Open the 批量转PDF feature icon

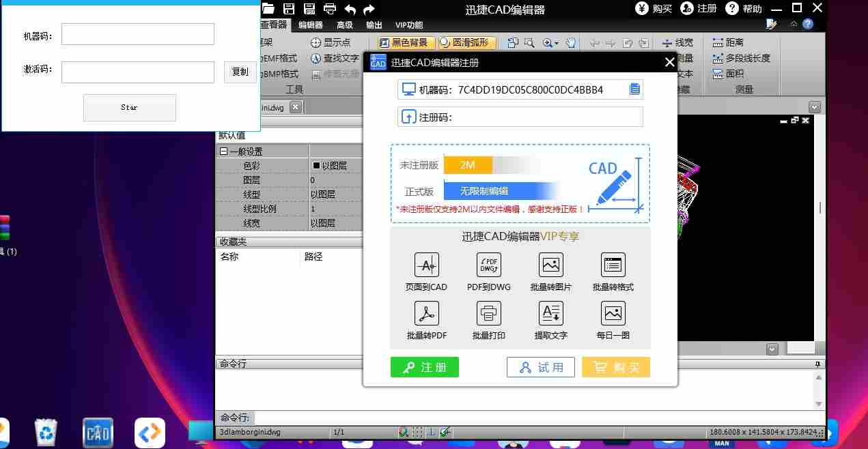tap(427, 313)
